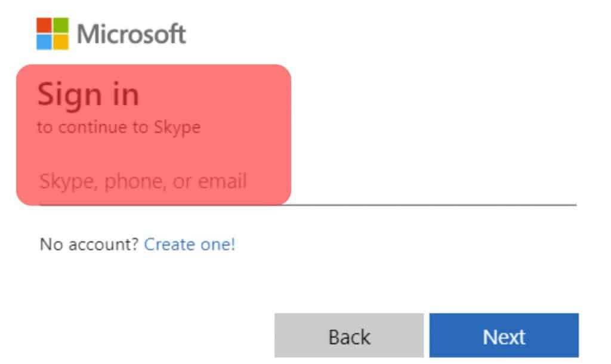Open the 'Create one!' account link
The height and width of the screenshot is (364, 611).
tap(189, 244)
